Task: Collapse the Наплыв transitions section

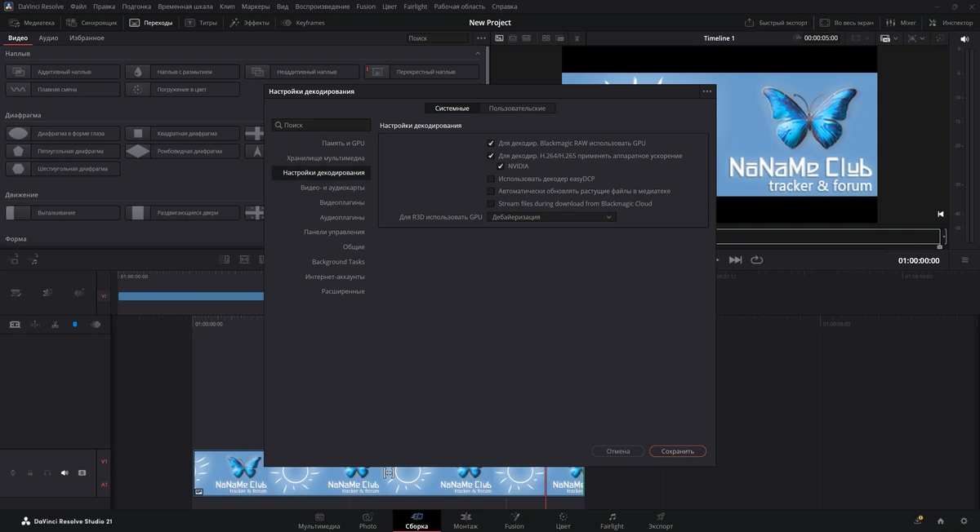Action: 478,53
